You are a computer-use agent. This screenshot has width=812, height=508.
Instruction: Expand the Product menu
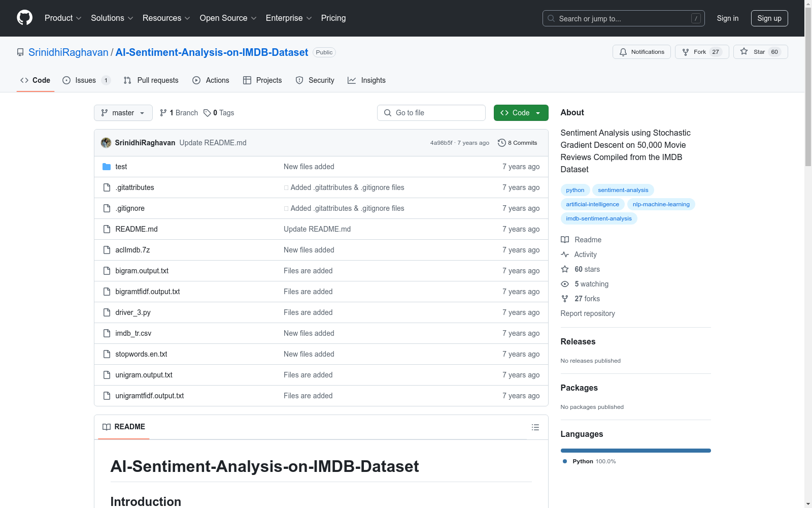[x=63, y=18]
